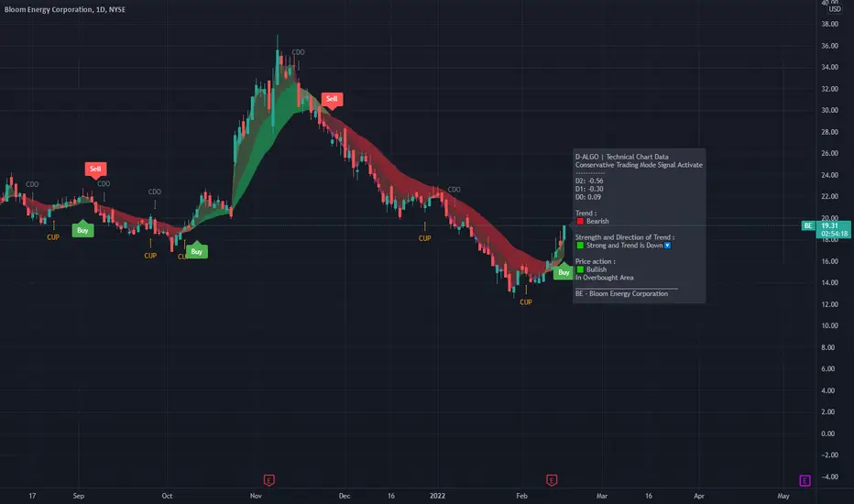Click the 16 label between Dec and 2022
The width and height of the screenshot is (854, 504).
391,496
